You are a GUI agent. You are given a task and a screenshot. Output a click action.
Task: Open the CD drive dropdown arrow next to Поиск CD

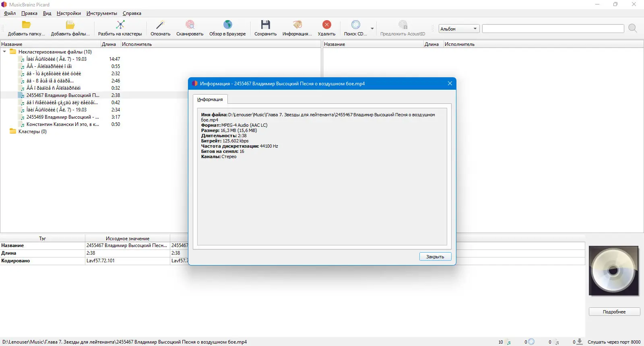coord(372,29)
